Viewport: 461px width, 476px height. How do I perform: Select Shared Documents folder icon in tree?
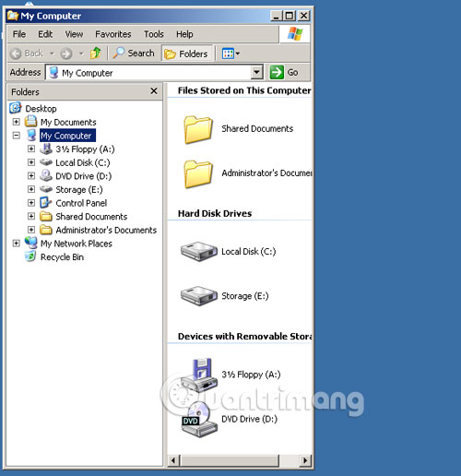[x=46, y=217]
